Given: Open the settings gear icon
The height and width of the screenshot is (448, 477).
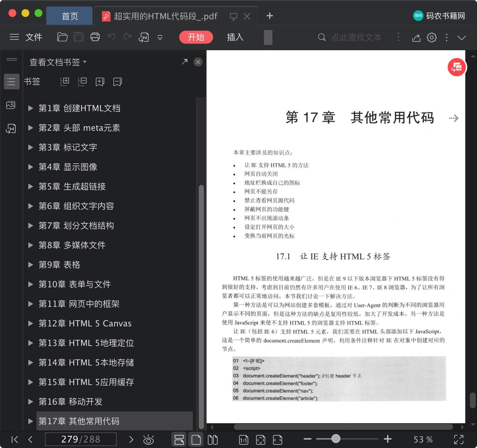Looking at the screenshot, I should (432, 37).
